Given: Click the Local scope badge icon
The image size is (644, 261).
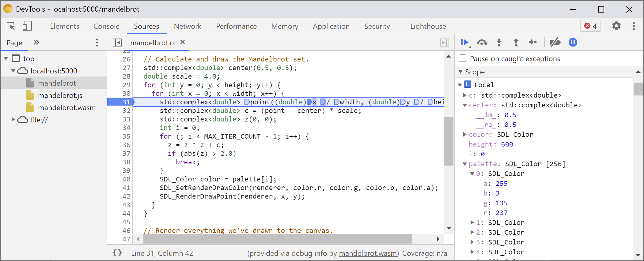Looking at the screenshot, I should point(468,84).
